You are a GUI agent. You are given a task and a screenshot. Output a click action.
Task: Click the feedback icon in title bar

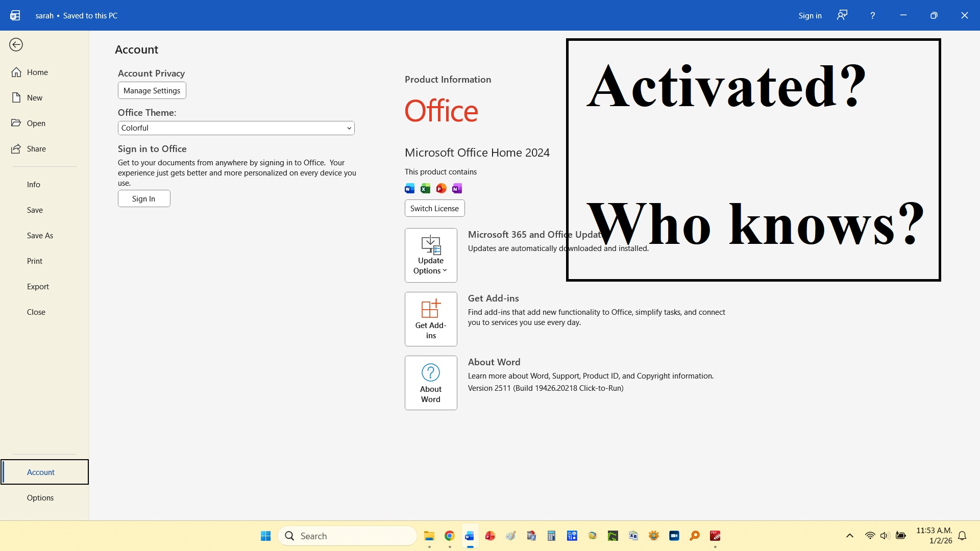click(842, 15)
